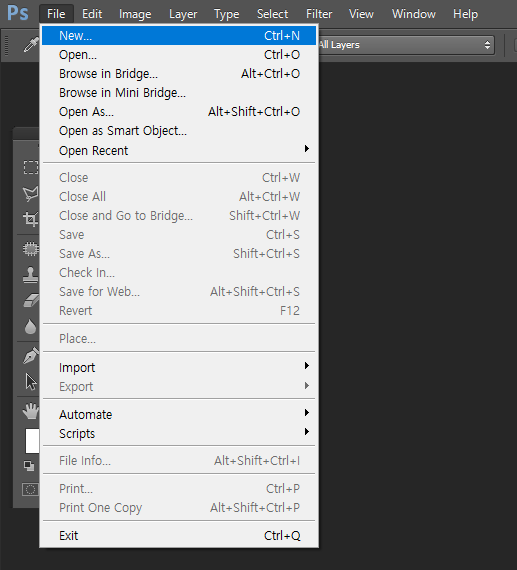The width and height of the screenshot is (517, 570).
Task: Click the disabled Check In... entry
Action: click(x=179, y=272)
